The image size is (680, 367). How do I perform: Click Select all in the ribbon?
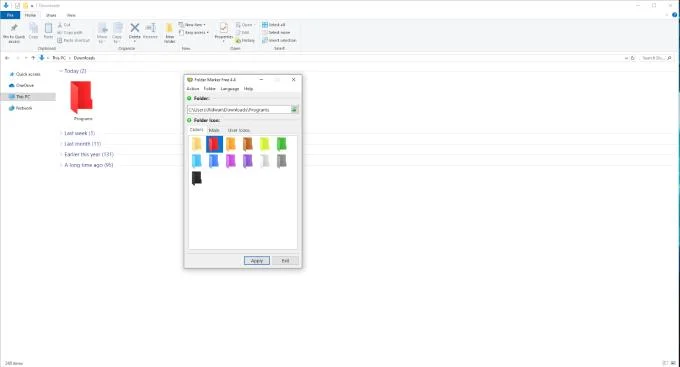[274, 25]
